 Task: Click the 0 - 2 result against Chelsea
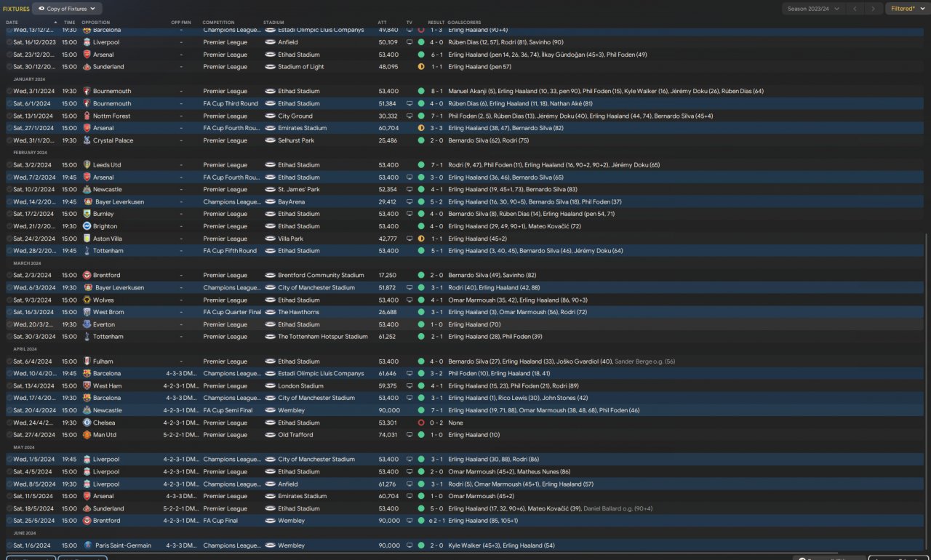tap(436, 423)
